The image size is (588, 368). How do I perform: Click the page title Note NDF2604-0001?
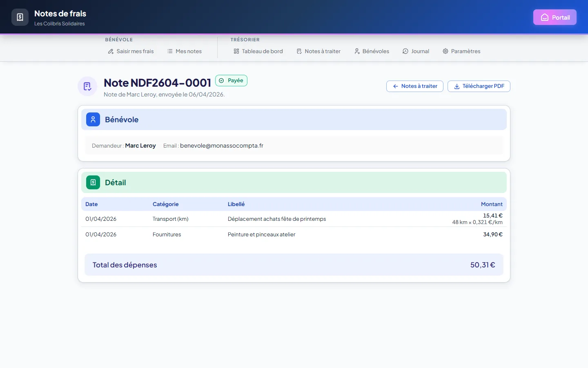pyautogui.click(x=157, y=83)
